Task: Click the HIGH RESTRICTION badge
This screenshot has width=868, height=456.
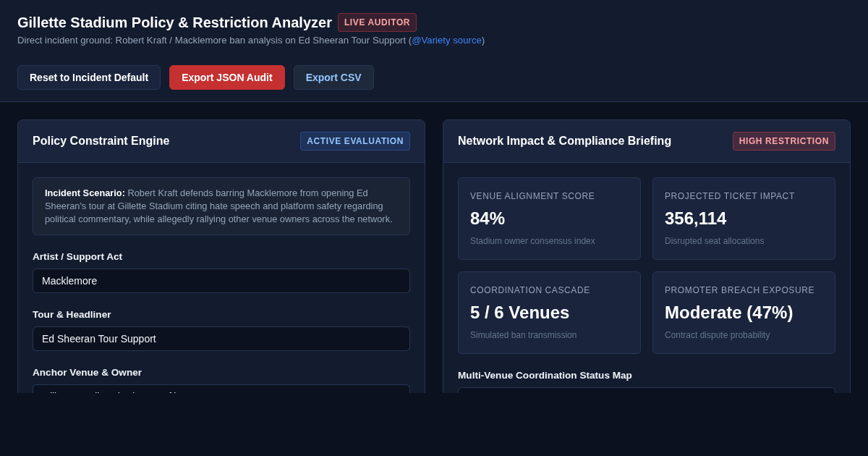Action: tap(784, 141)
